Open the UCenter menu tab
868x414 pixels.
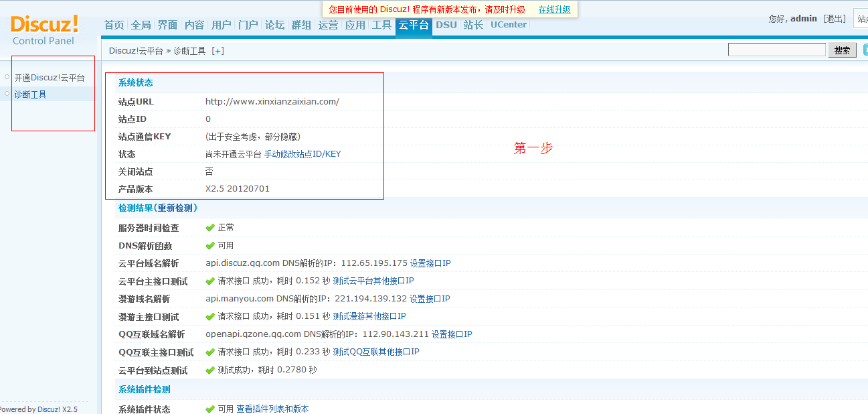pyautogui.click(x=509, y=25)
